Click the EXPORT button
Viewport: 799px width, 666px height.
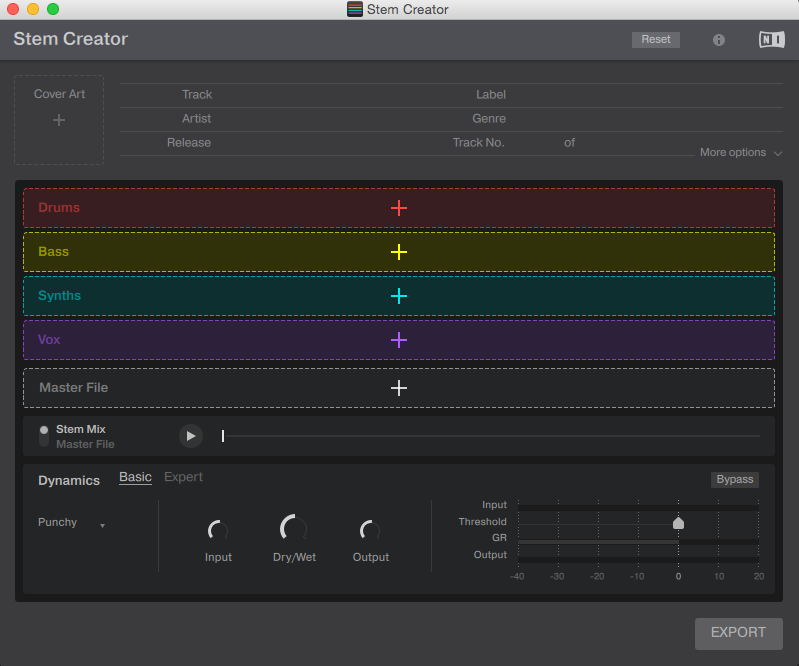click(x=738, y=633)
